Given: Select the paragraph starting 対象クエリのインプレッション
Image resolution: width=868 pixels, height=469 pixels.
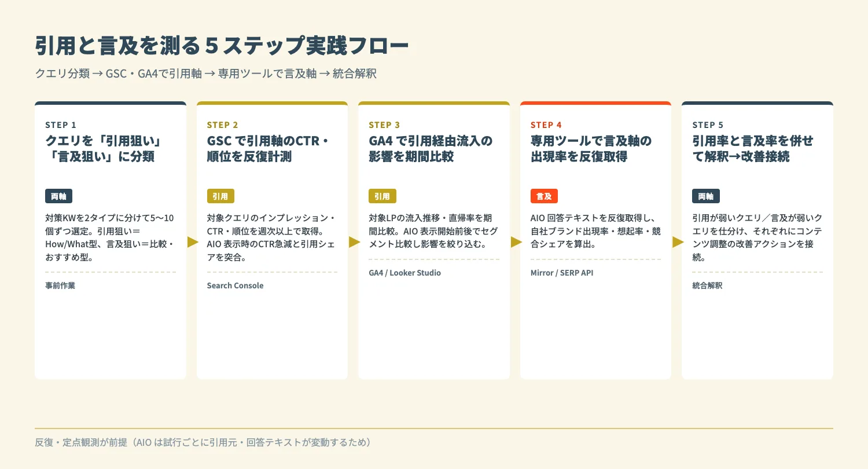Looking at the screenshot, I should point(271,237).
